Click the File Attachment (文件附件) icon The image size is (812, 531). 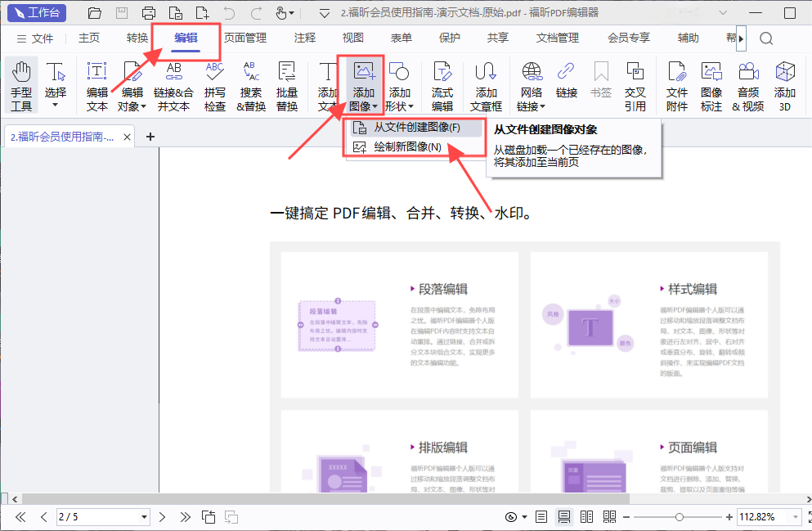(677, 85)
